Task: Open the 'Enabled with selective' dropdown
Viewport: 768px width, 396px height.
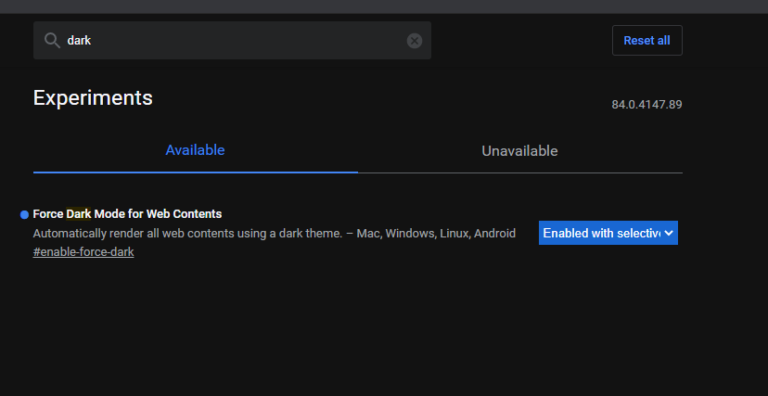Action: (x=608, y=233)
